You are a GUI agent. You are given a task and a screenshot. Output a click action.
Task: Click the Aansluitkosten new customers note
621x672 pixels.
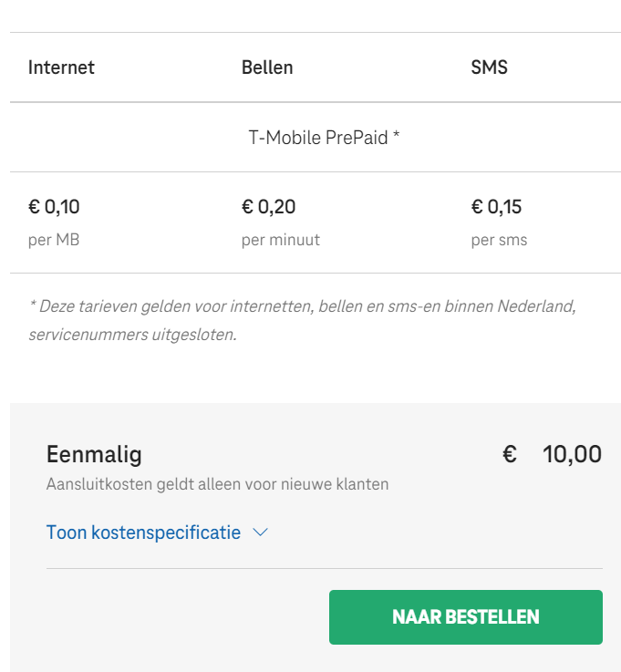coord(217,484)
